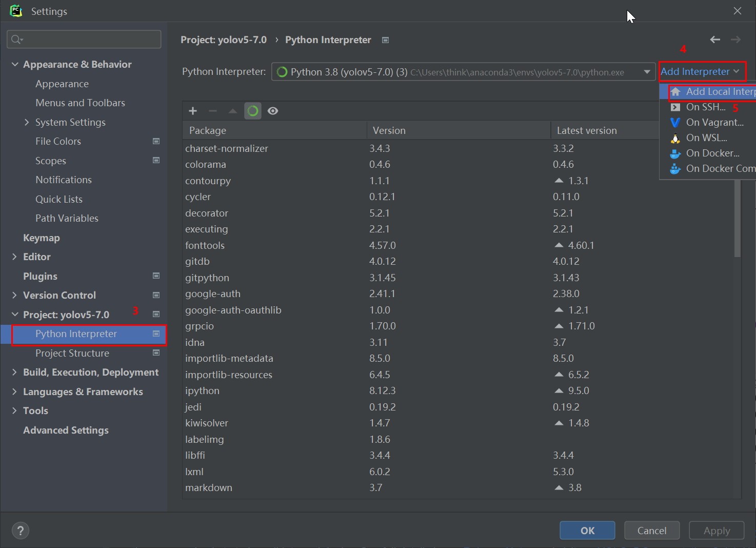Screen dimensions: 756x548
Task: Toggle the show early releases eye icon
Action: 273,111
